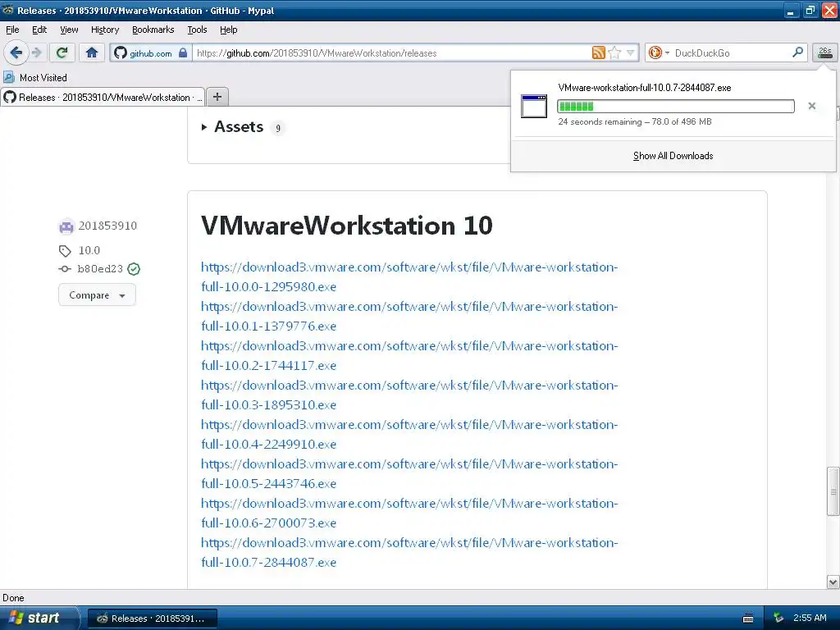Image resolution: width=840 pixels, height=630 pixels.
Task: Select the Releases GitHub tab
Action: tap(103, 97)
